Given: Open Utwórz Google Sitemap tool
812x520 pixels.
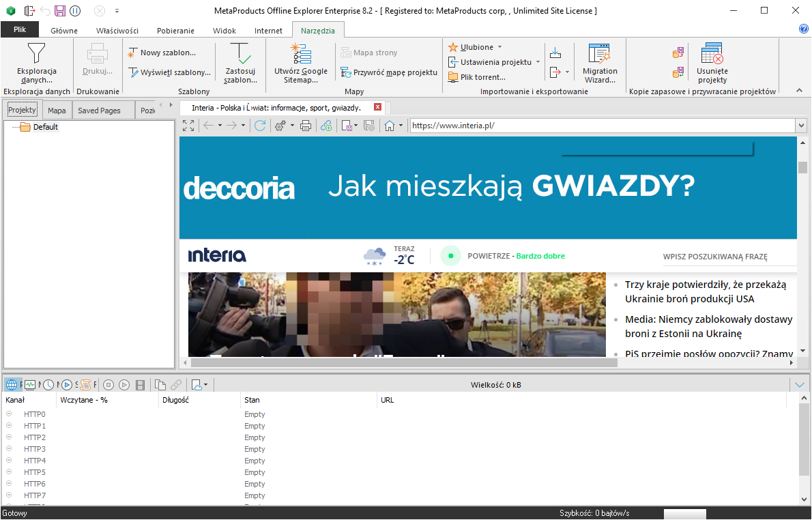Looking at the screenshot, I should click(301, 63).
